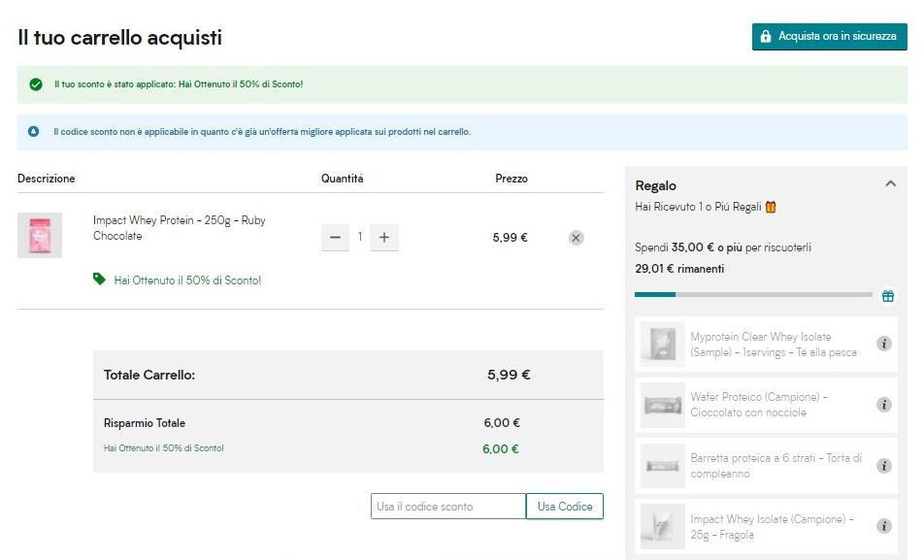Open the Impact Whey Protein Ruby Chocolate link

tap(180, 228)
